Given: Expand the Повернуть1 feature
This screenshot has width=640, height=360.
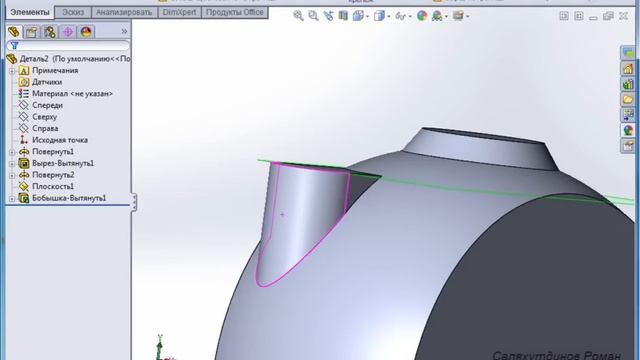Looking at the screenshot, I should (12, 152).
